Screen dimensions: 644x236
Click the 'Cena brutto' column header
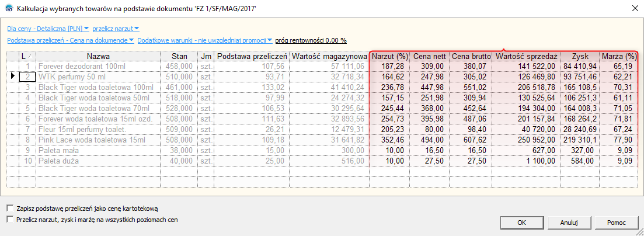pyautogui.click(x=471, y=56)
